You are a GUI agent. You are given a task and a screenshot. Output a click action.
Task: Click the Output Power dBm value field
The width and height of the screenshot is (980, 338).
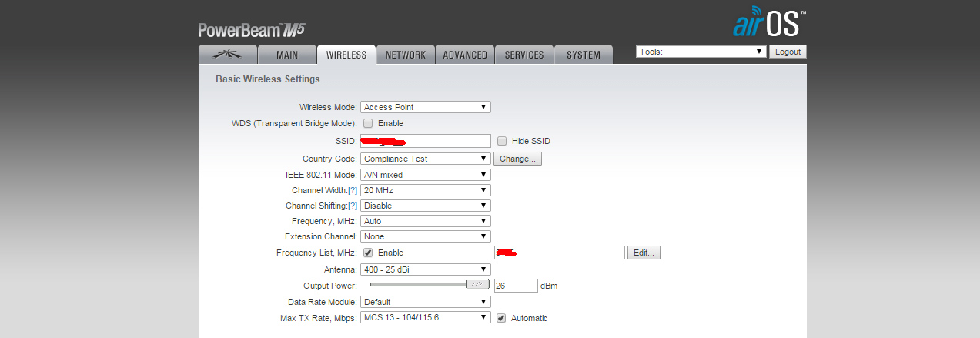click(516, 286)
